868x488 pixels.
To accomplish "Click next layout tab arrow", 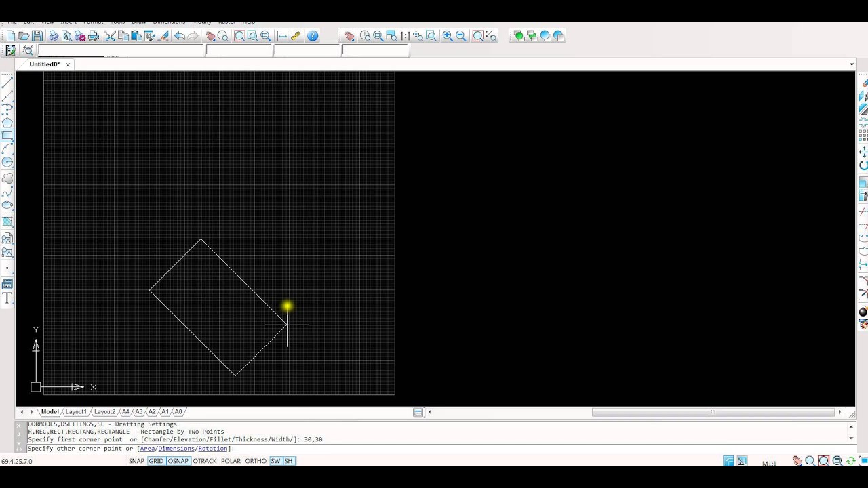I will click(32, 412).
